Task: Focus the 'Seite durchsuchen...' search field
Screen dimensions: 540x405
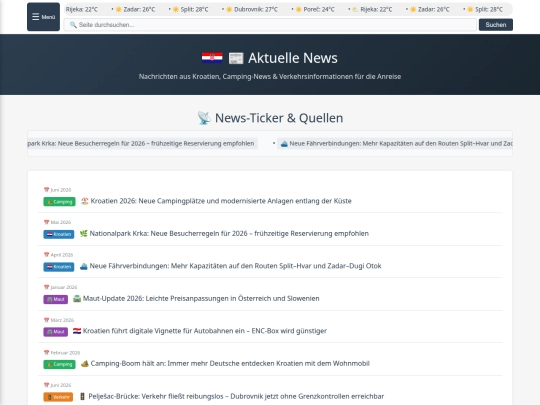Action: tap(270, 25)
